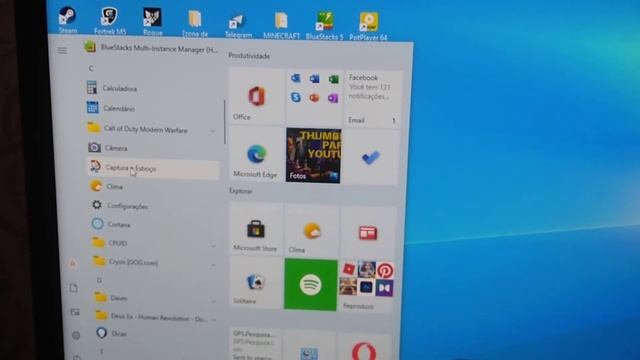Viewport: 640px width, 360px height.
Task: Launch BlueStacks 5 from the desktop
Action: click(324, 26)
